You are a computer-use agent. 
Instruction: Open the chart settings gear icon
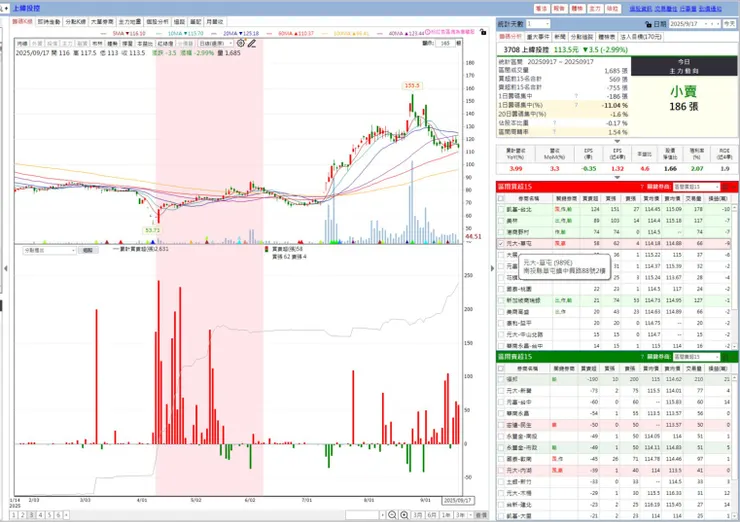[x=241, y=43]
